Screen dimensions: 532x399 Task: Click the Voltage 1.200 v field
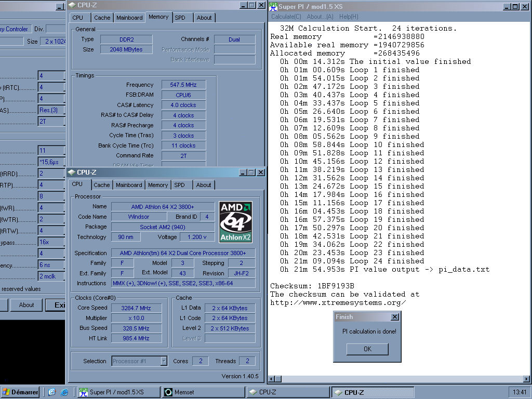tap(197, 237)
